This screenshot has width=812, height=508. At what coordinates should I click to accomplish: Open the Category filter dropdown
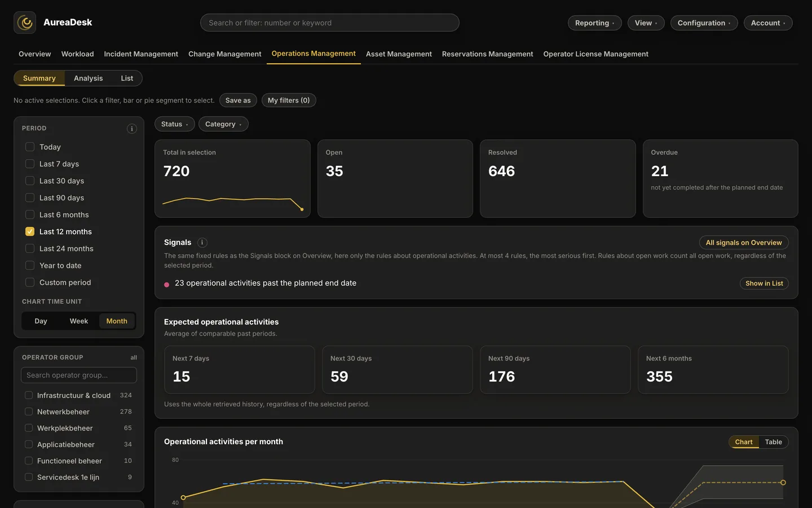tap(223, 124)
